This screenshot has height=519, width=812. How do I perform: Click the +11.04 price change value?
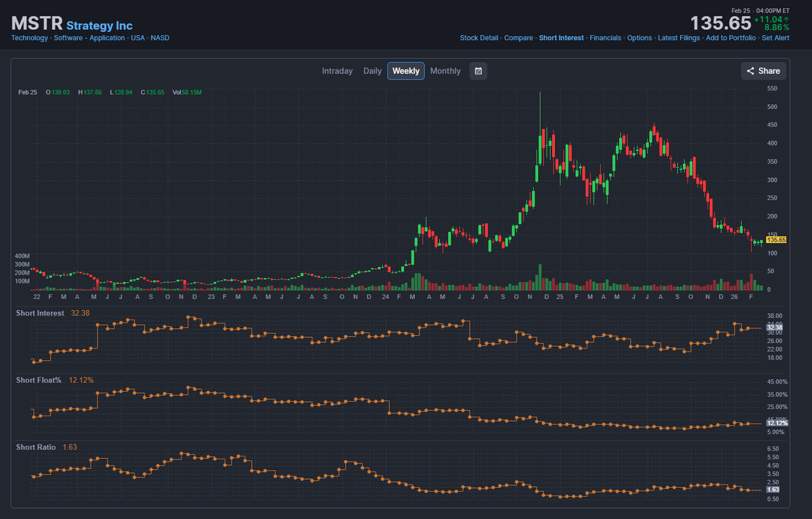click(x=771, y=20)
